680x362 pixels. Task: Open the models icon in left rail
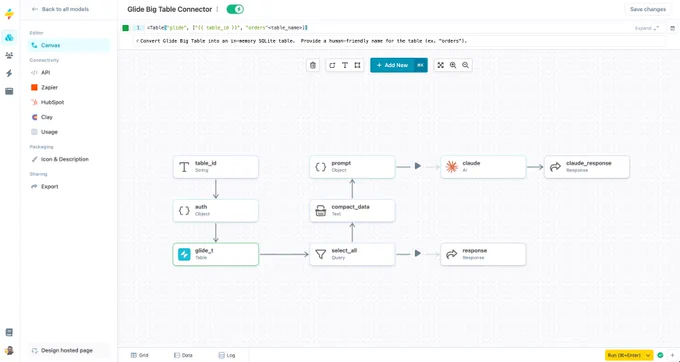click(9, 38)
